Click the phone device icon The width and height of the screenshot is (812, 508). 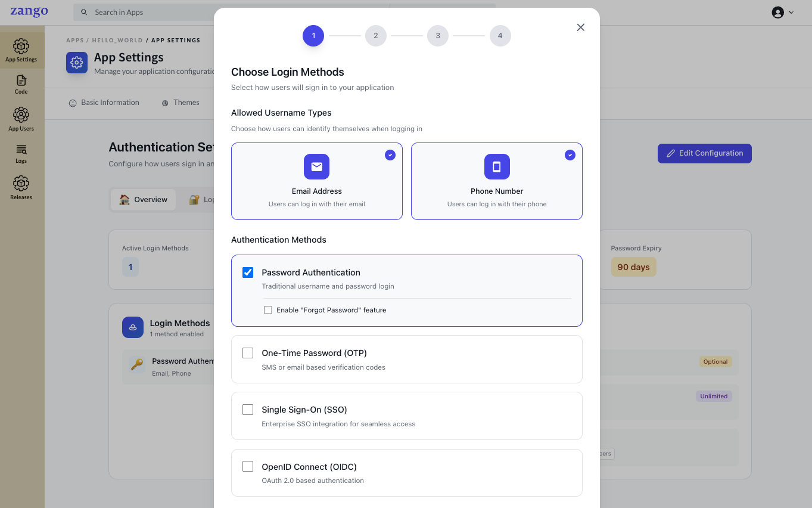(497, 167)
